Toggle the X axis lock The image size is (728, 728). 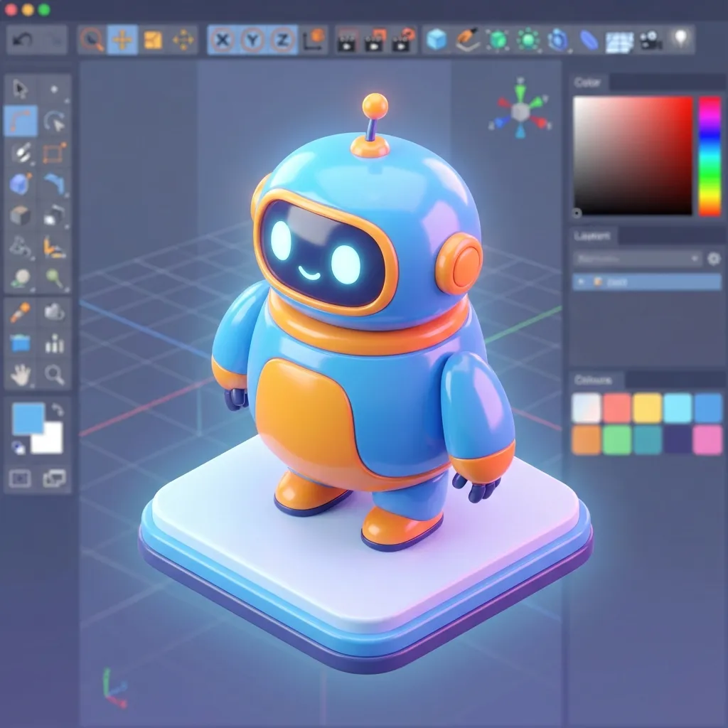click(223, 40)
